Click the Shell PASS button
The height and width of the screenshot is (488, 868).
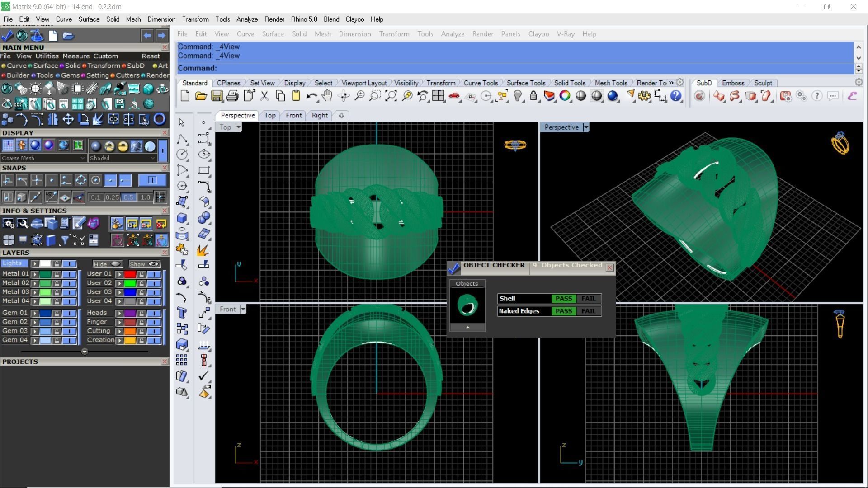tap(563, 299)
